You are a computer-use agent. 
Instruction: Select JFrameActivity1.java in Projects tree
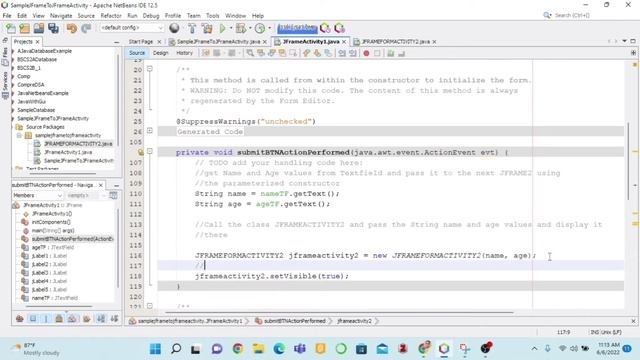click(68, 152)
